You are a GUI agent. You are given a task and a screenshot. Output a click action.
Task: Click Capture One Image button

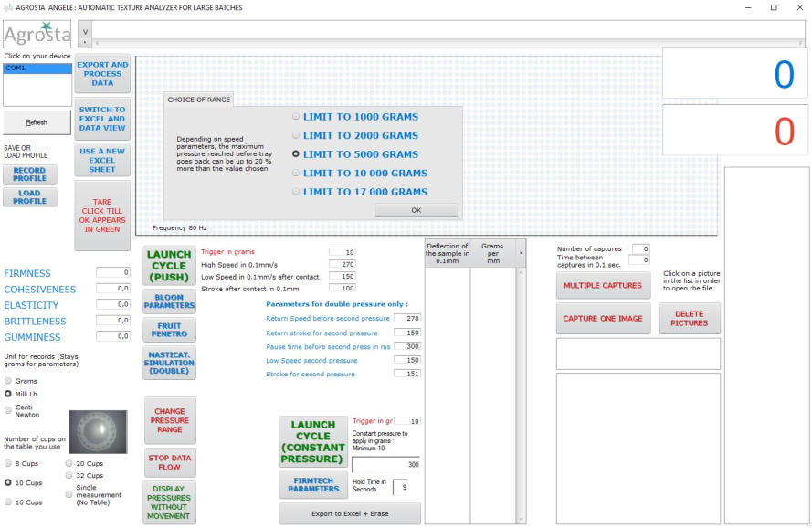(x=604, y=319)
